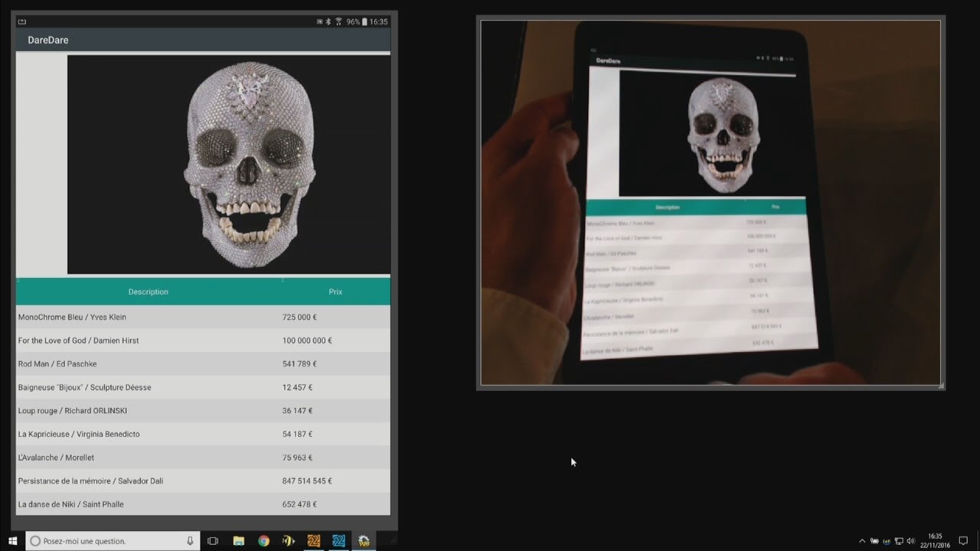The width and height of the screenshot is (980, 551).
Task: Click the Prix column header
Action: coord(335,292)
